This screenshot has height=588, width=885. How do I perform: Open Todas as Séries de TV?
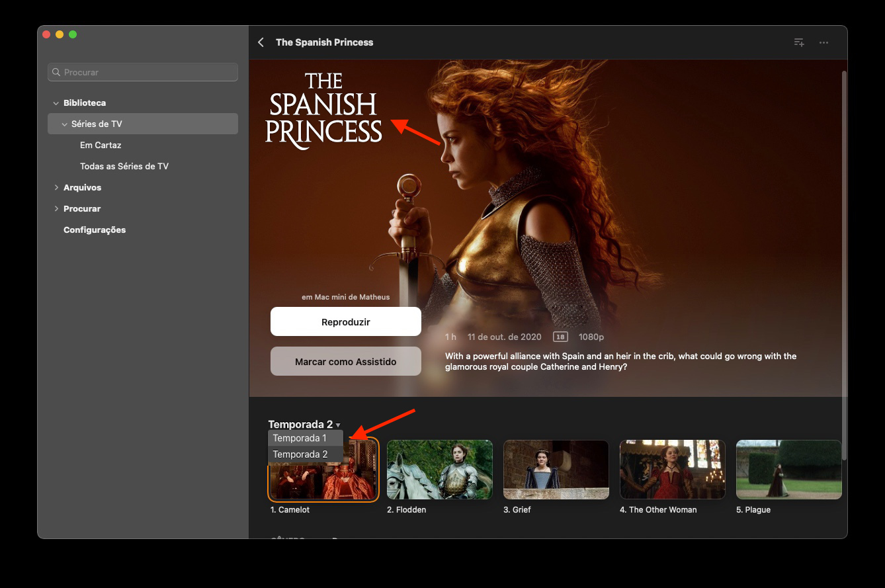[x=124, y=166]
